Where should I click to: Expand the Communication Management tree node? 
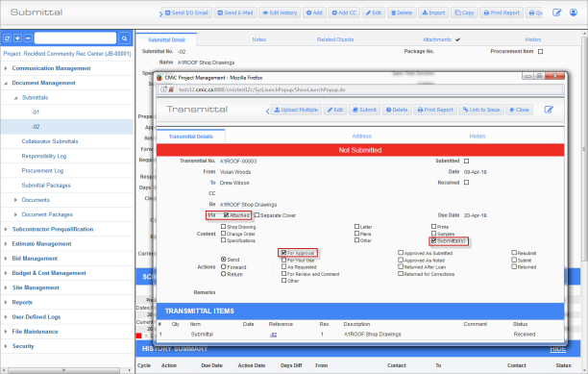6,68
